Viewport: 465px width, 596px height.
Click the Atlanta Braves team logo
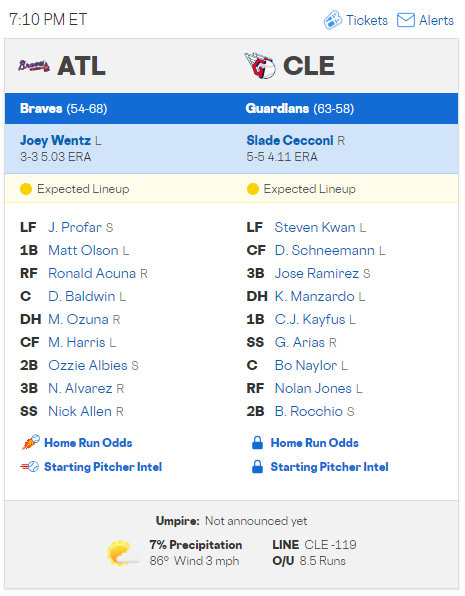34,66
